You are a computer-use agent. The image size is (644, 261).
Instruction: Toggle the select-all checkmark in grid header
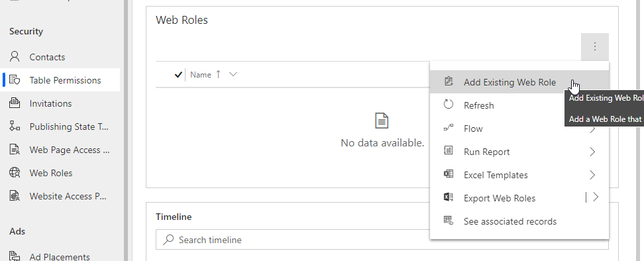pos(178,75)
